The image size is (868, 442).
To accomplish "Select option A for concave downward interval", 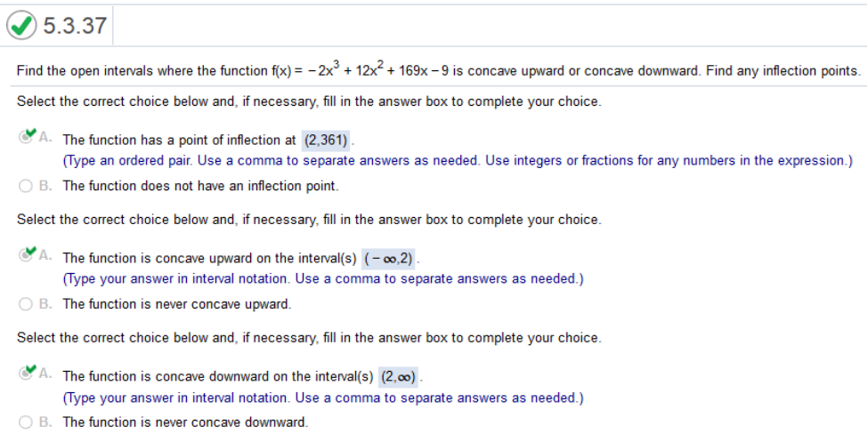I will click(x=26, y=373).
